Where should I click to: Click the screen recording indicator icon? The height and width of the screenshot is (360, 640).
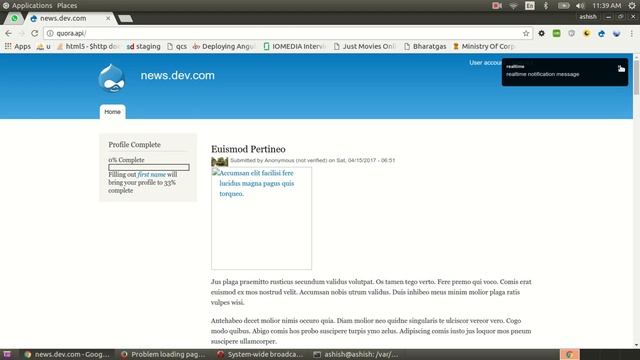tap(497, 6)
